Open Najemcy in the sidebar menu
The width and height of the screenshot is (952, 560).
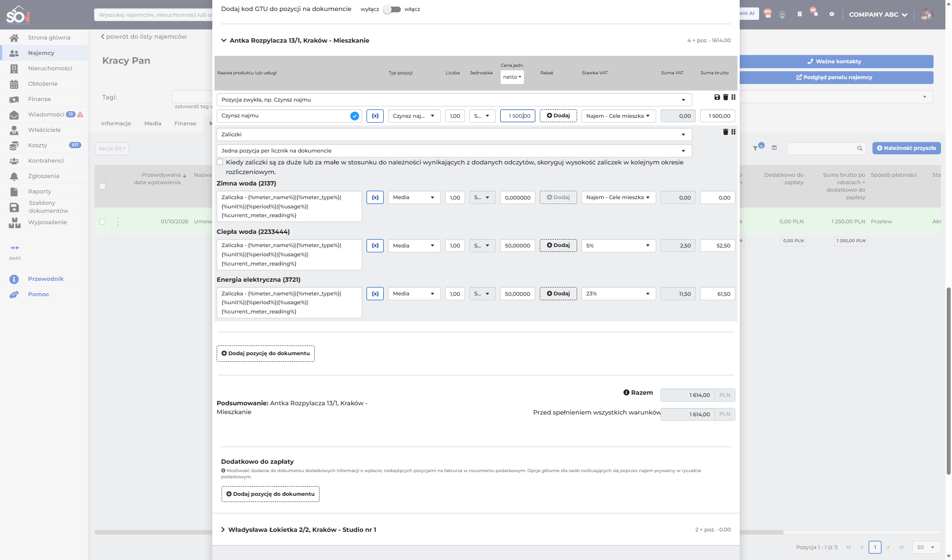(x=44, y=53)
